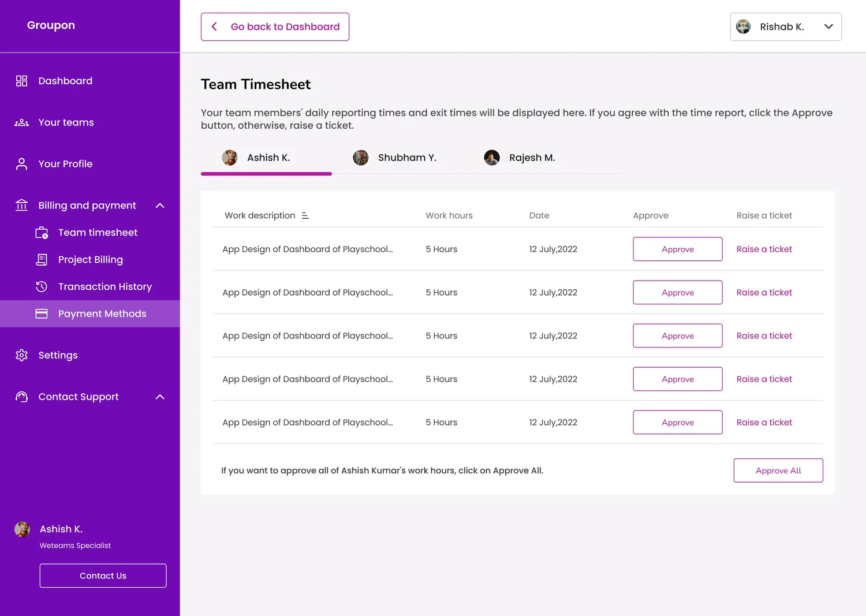Click the Billing and payment bank icon

[x=21, y=205]
